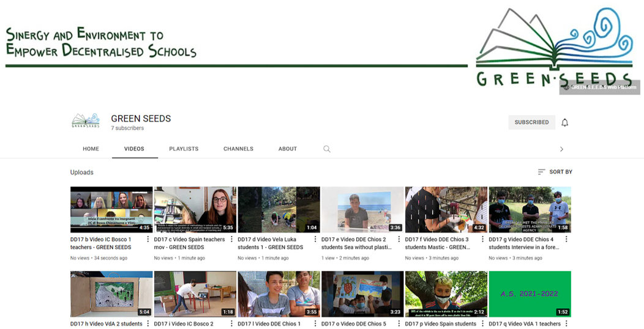Open options menu for DD17 h Video VdA 2
The height and width of the screenshot is (329, 644).
(x=148, y=323)
